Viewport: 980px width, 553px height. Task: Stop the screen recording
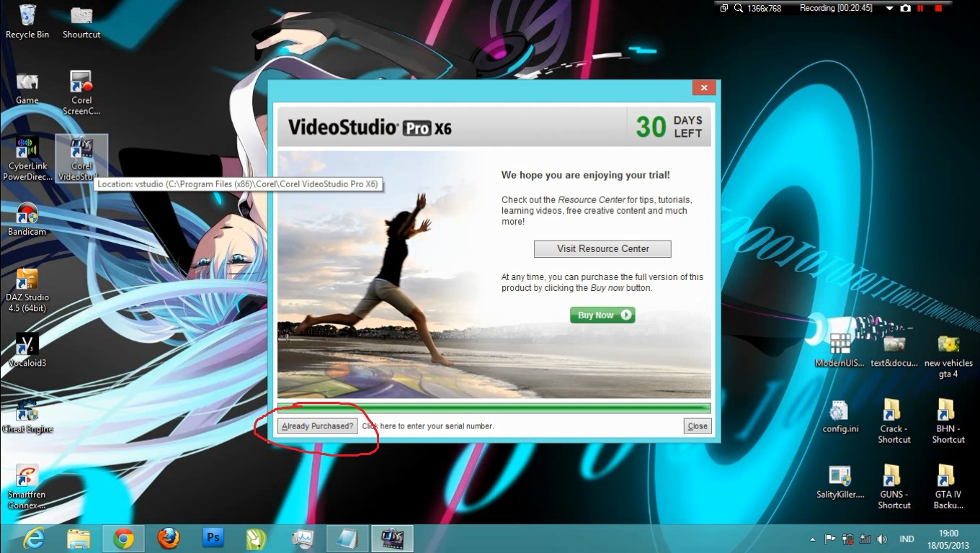click(x=938, y=8)
